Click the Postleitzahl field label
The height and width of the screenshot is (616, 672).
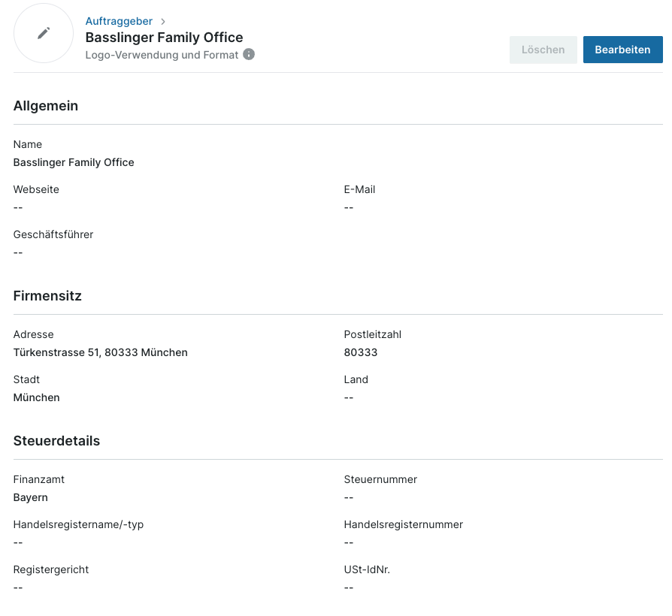373,334
